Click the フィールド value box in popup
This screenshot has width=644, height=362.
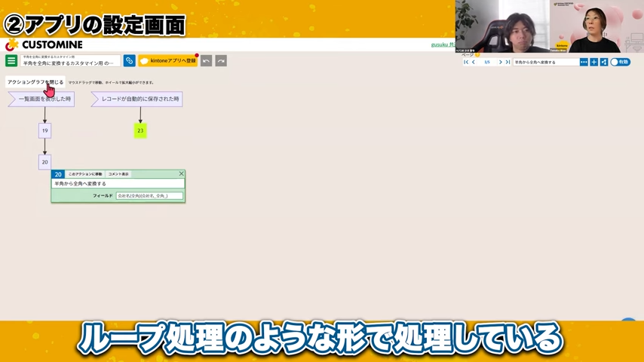click(149, 196)
